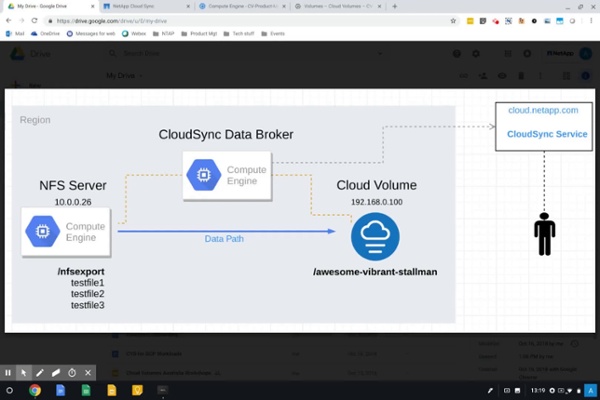The width and height of the screenshot is (600, 400).
Task: Click the stylus tools icon in shelf
Action: point(490,390)
